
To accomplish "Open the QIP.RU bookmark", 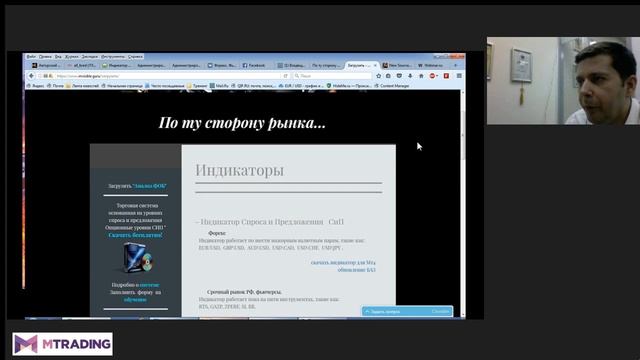I will click(253, 86).
